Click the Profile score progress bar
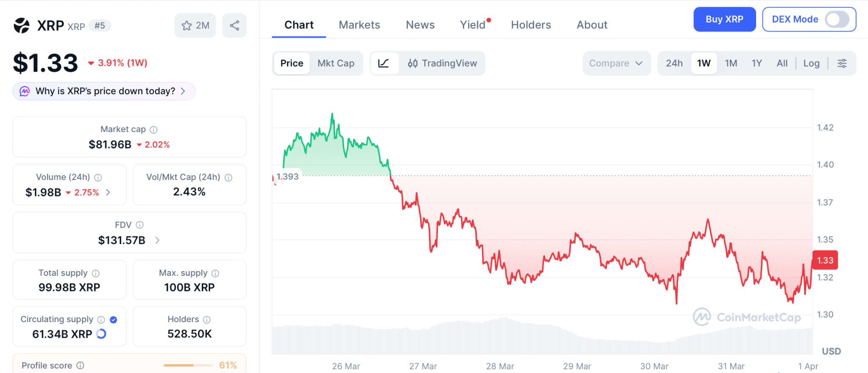Viewport: 868px width, 373px height. point(188,365)
